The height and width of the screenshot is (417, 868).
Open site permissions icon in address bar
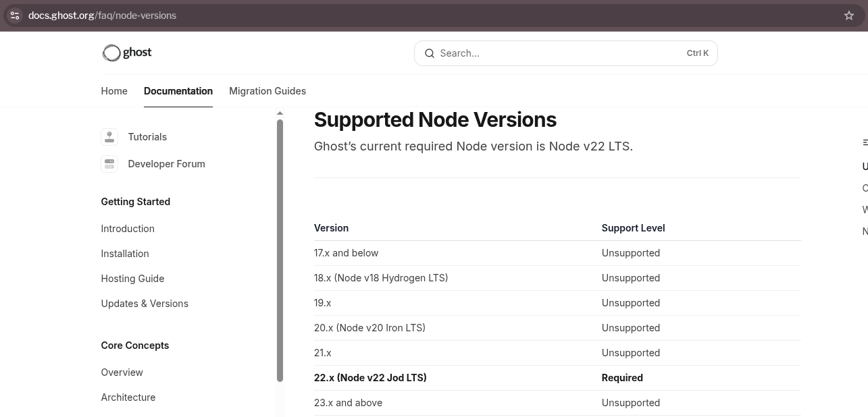pos(14,15)
